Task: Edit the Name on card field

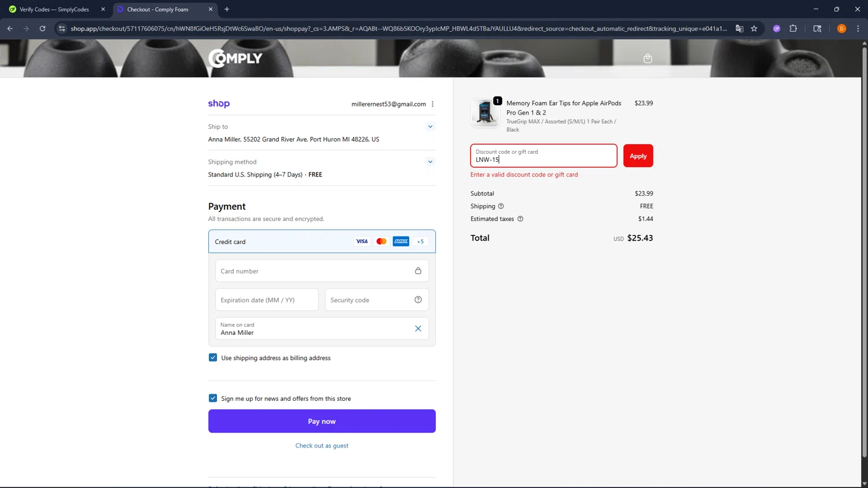Action: tap(322, 328)
